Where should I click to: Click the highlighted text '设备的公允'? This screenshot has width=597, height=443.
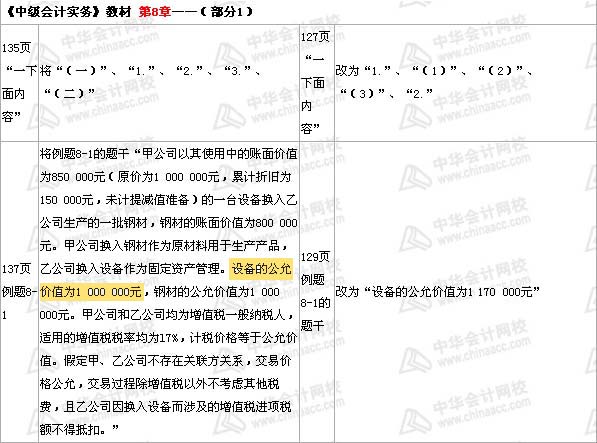coord(261,269)
